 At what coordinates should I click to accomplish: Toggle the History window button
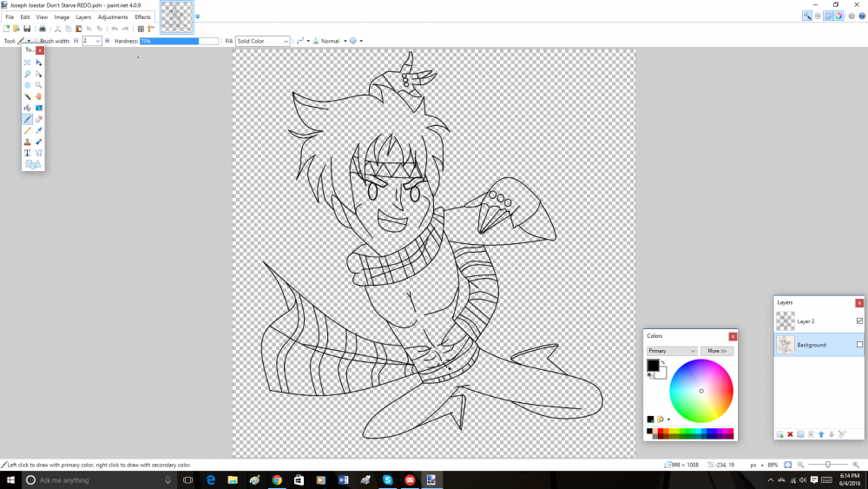818,16
